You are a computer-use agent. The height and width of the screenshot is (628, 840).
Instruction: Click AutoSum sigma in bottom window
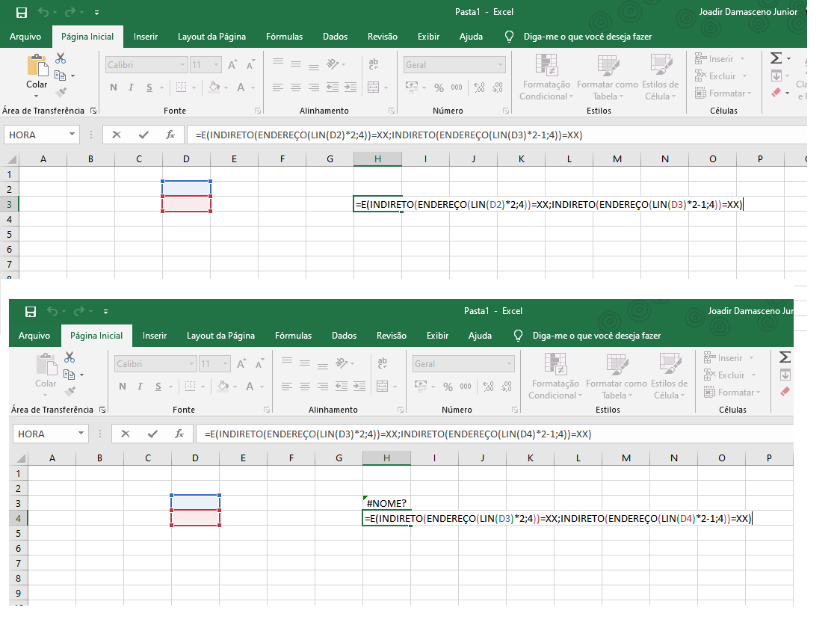point(785,357)
